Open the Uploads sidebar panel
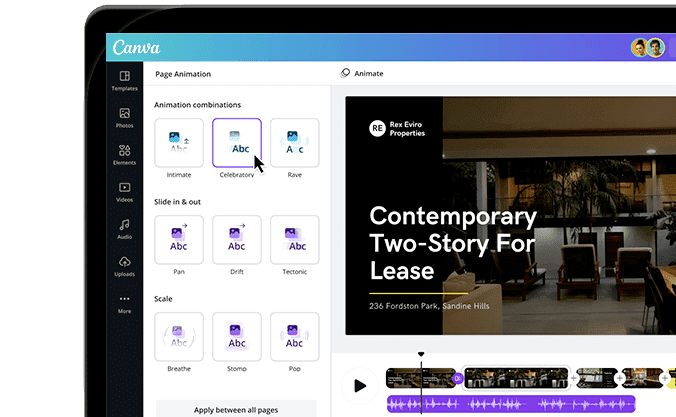The height and width of the screenshot is (417, 676). tap(125, 266)
